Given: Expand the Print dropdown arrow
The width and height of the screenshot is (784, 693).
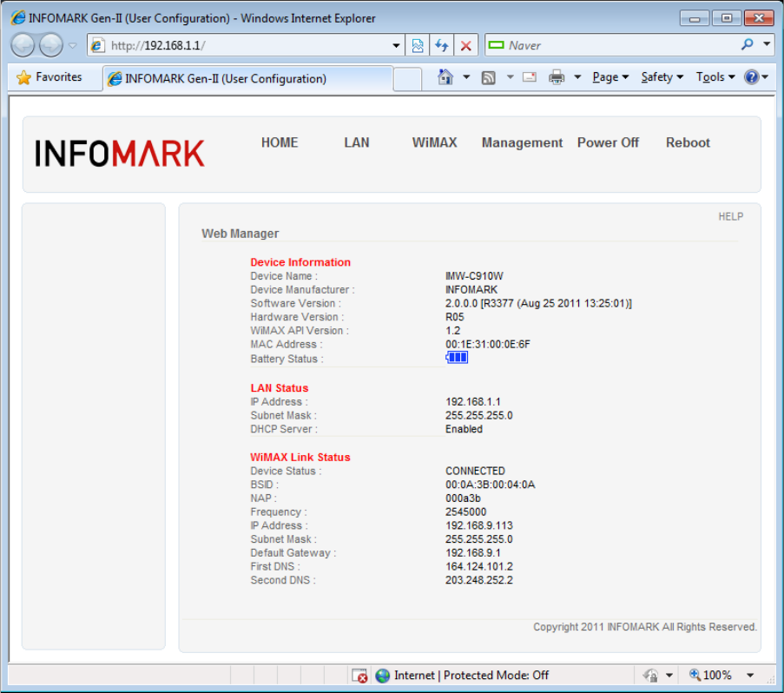Looking at the screenshot, I should [x=577, y=77].
